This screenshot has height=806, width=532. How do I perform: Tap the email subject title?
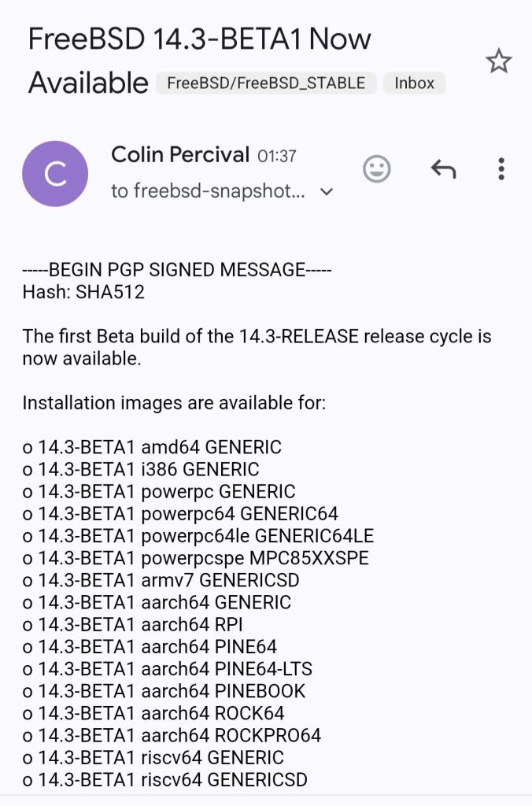199,39
